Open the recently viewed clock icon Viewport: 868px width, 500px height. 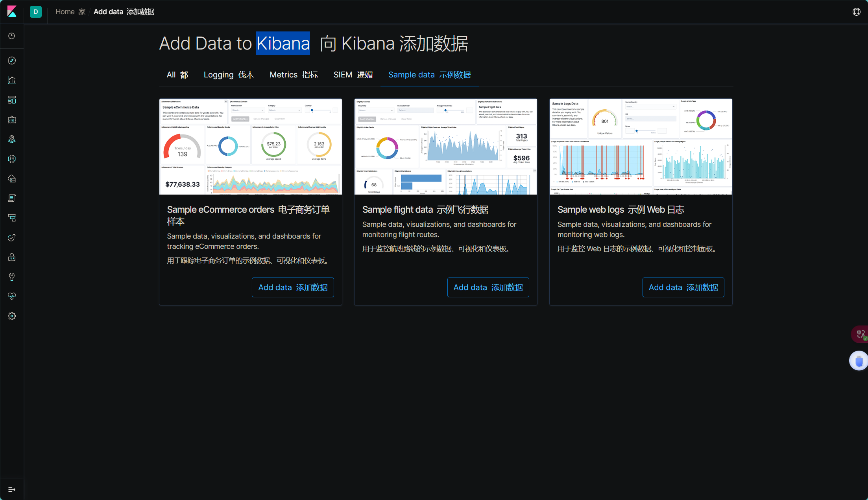[x=12, y=36]
